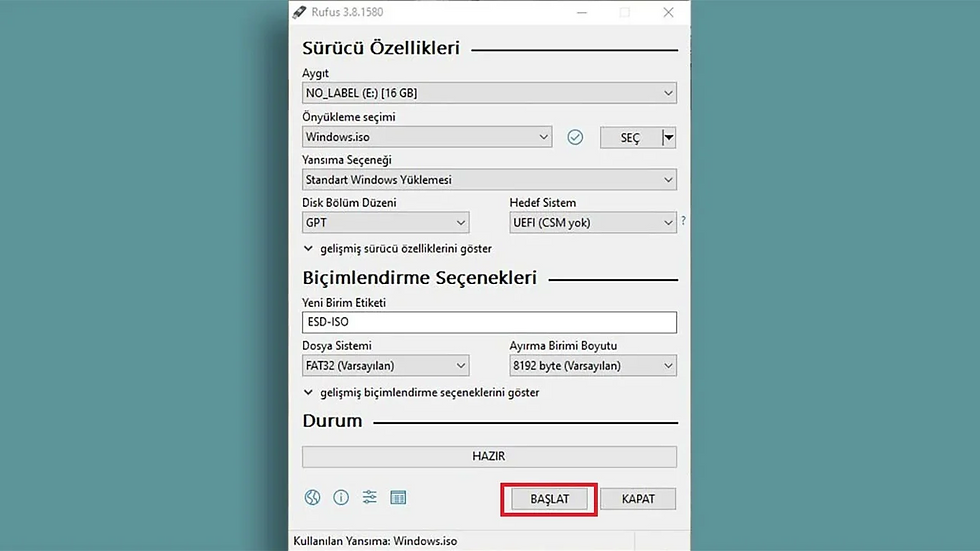Image resolution: width=980 pixels, height=551 pixels.
Task: Click the KAPAT button
Action: (638, 499)
